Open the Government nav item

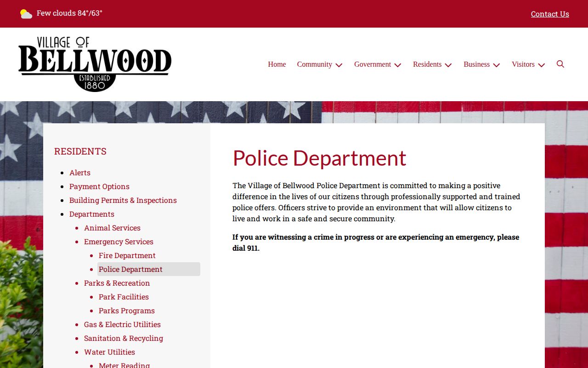[373, 64]
